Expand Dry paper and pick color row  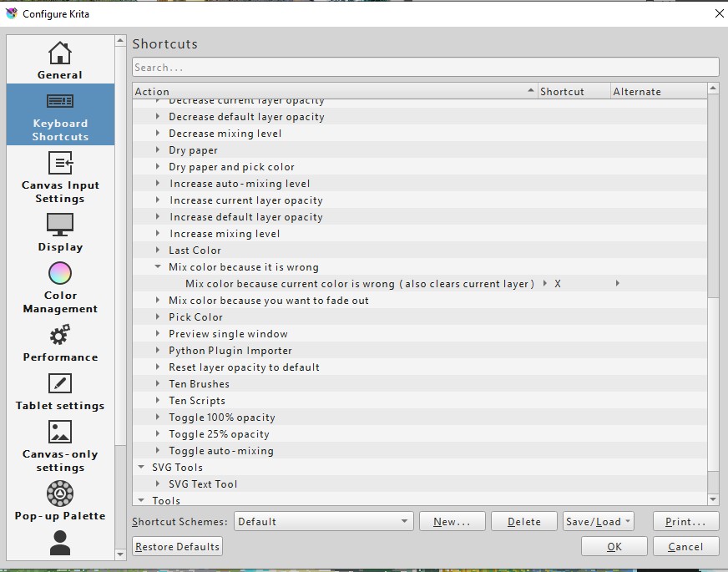158,167
